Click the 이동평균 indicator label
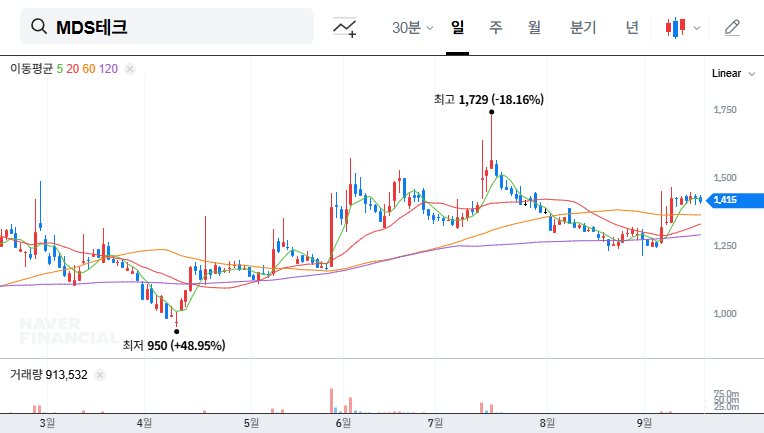This screenshot has height=433, width=764. pyautogui.click(x=31, y=69)
